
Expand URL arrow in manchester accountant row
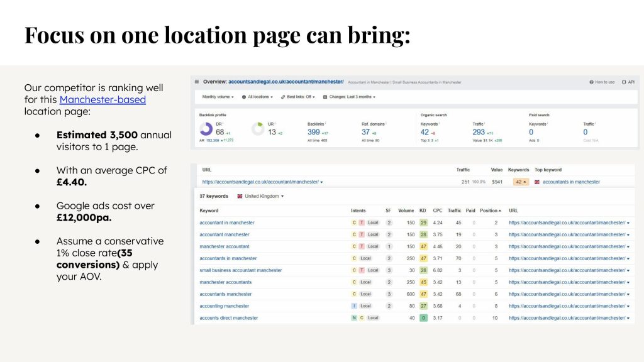628,247
